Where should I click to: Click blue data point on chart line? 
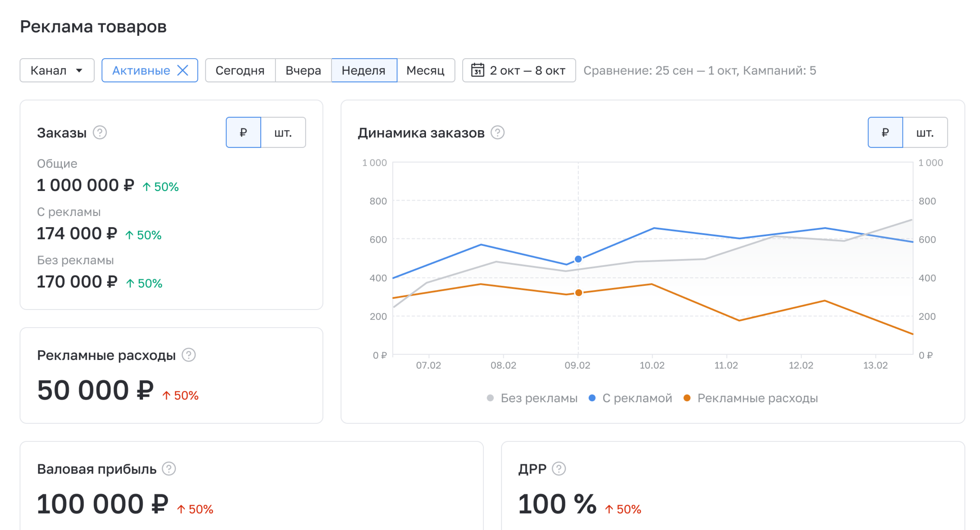(578, 259)
